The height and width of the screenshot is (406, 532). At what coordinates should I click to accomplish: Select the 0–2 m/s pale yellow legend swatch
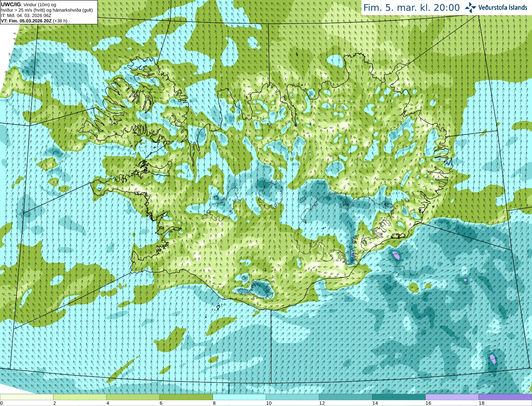[27, 397]
